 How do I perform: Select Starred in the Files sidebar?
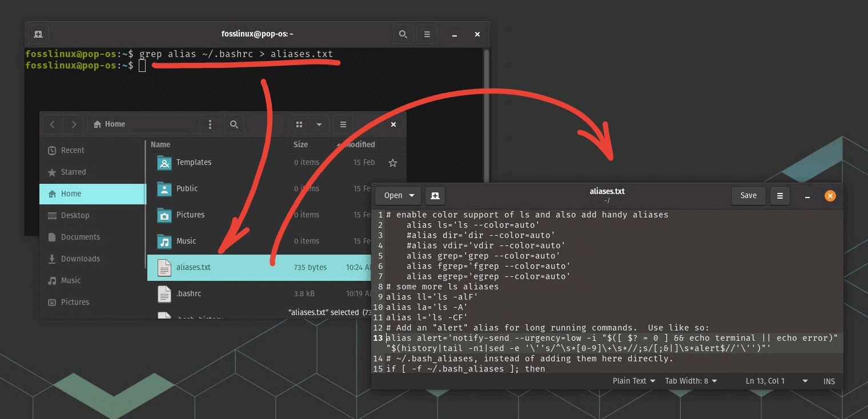(x=93, y=172)
